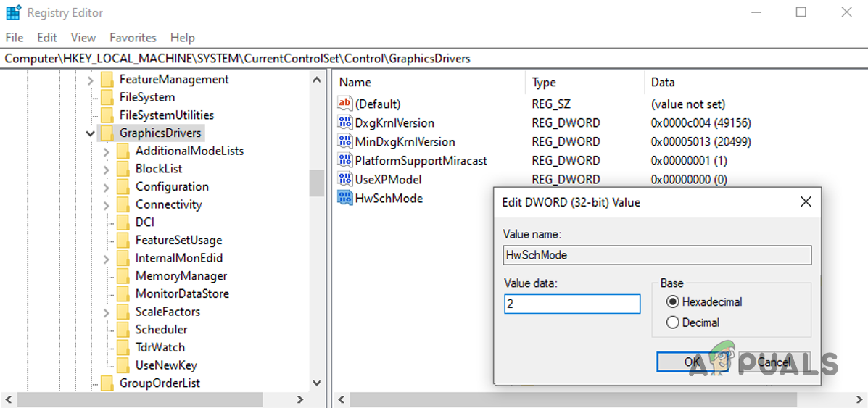This screenshot has height=408, width=868.
Task: Cancel the Edit DWORD dialog
Action: (x=773, y=362)
